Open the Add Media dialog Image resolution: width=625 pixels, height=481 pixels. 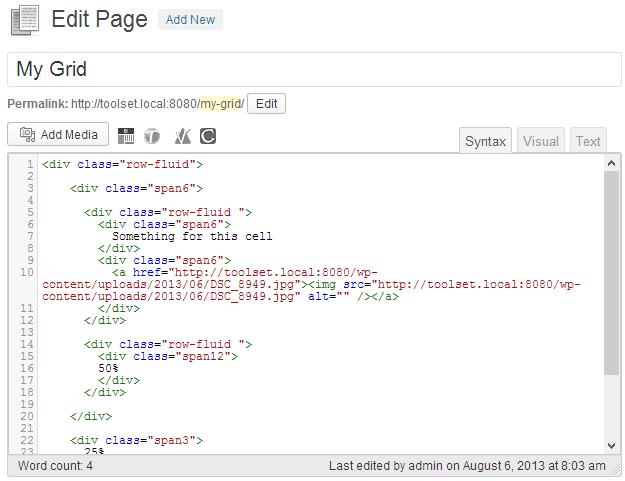(58, 134)
